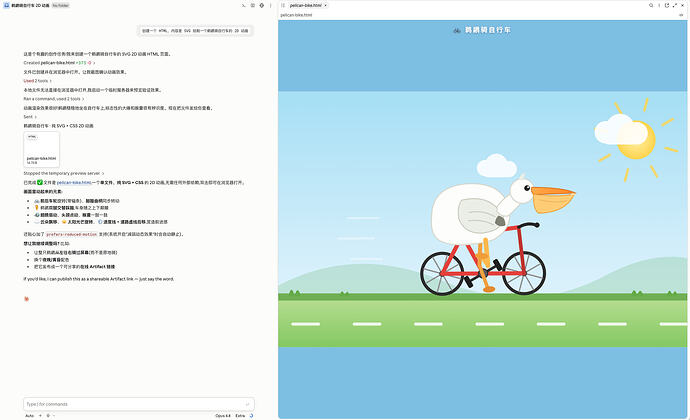Click the app logo icon at top left
This screenshot has height=420, width=690.
(7, 5)
